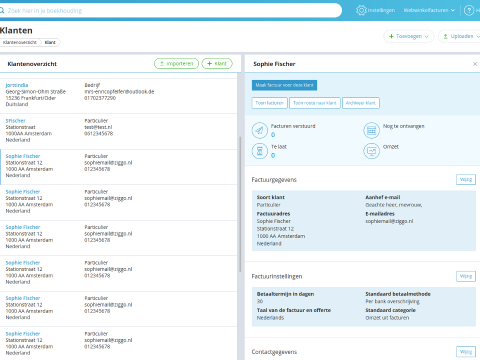Edit Factuurgegevens with Wijzig button

466,180
